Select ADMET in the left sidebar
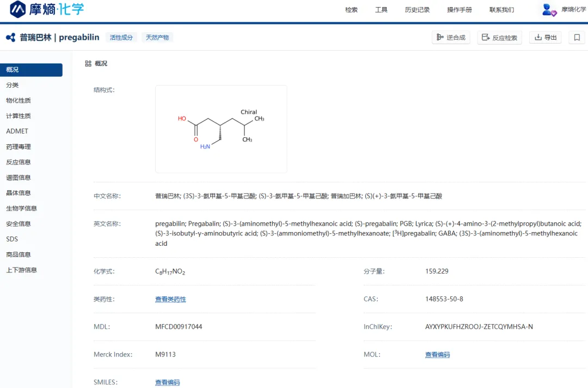The height and width of the screenshot is (388, 588). pos(17,131)
